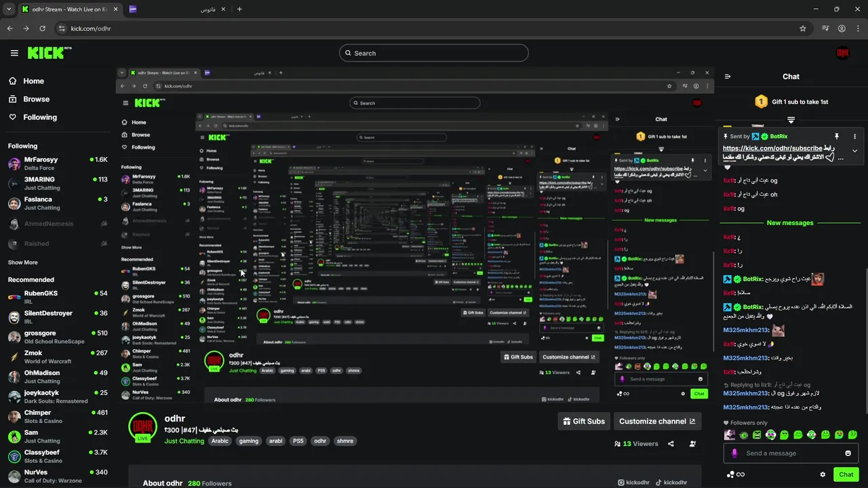Image resolution: width=868 pixels, height=488 pixels.
Task: Select the first channel emote thumbnail
Action: click(x=730, y=434)
